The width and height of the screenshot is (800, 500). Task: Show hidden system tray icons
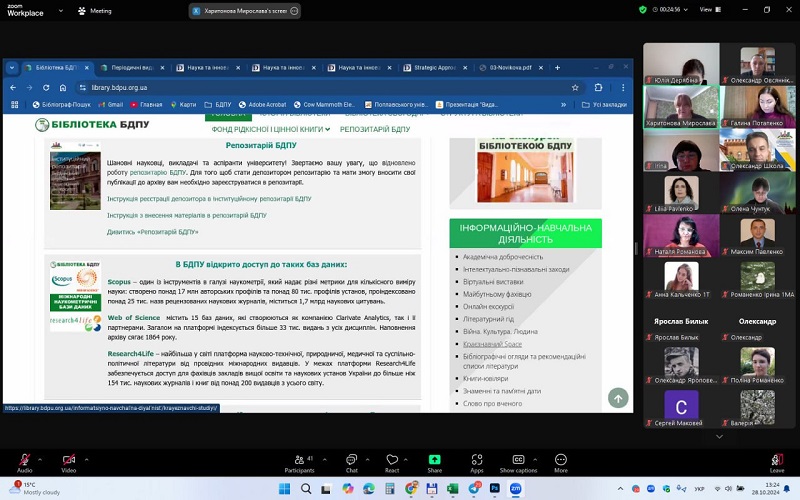620,489
